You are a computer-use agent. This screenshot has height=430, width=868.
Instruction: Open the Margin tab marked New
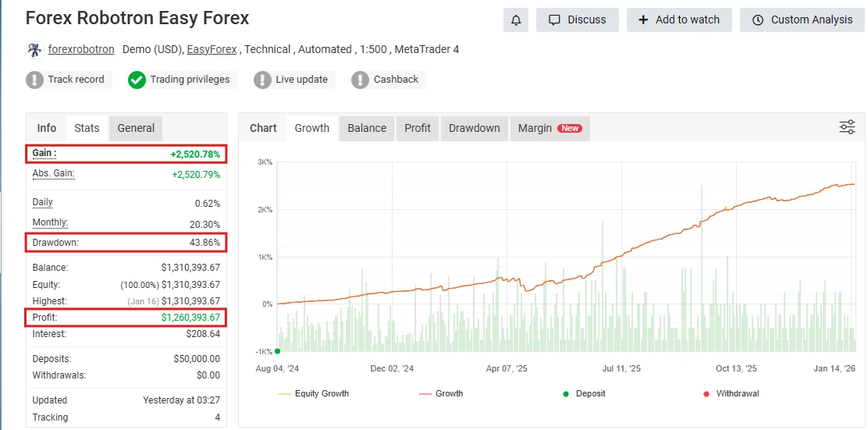click(x=549, y=128)
